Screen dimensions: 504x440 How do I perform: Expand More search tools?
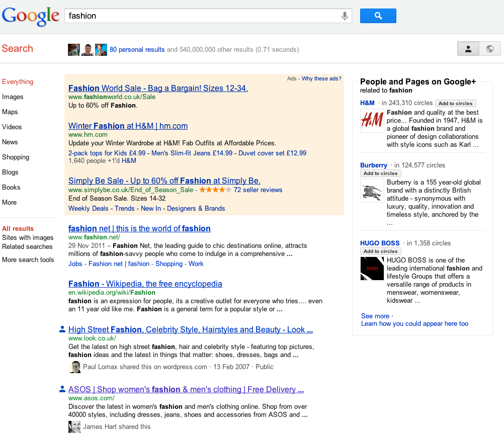pos(28,259)
